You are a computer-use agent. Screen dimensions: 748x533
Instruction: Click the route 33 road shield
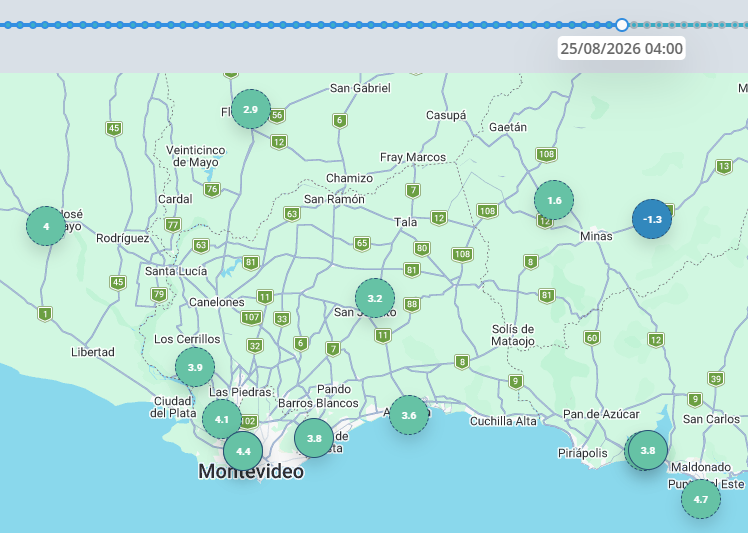282,319
